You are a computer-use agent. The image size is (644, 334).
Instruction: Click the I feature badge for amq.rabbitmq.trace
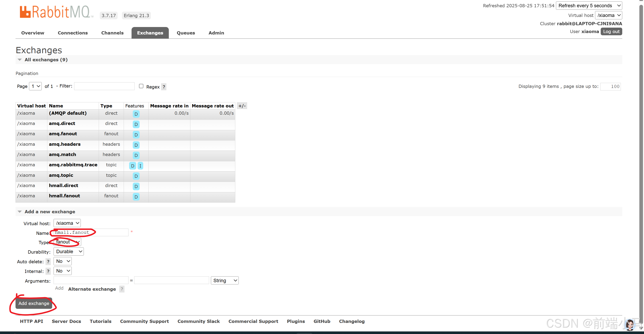pos(140,166)
